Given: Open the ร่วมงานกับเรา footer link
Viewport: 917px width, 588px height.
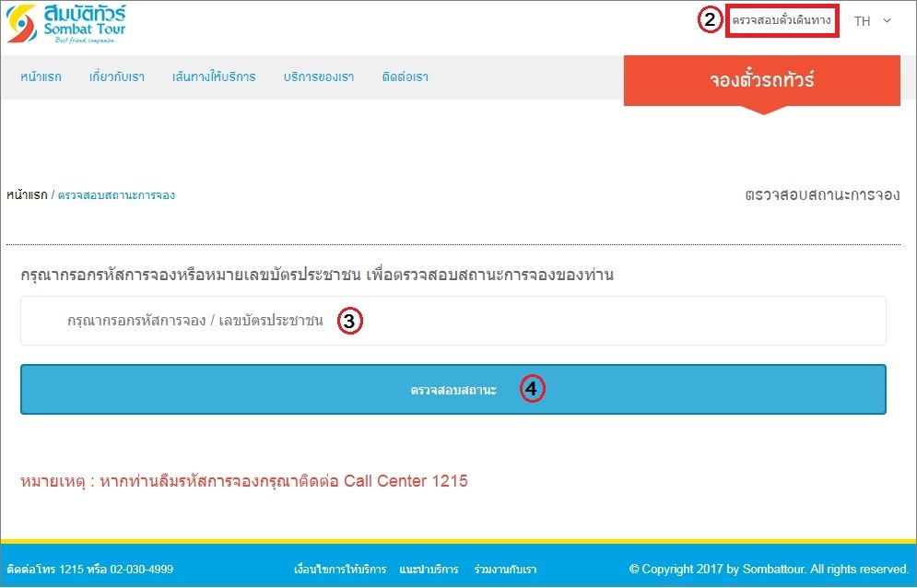Looking at the screenshot, I should [505, 570].
